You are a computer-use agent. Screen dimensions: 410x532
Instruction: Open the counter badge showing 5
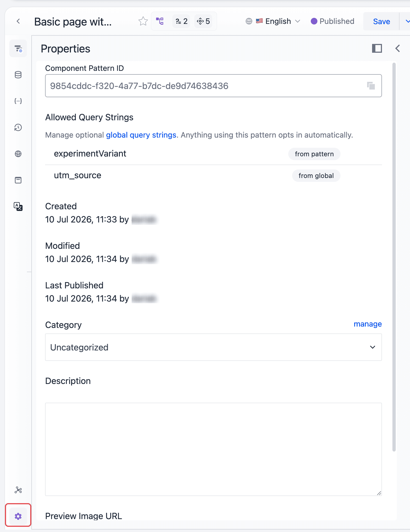click(203, 21)
